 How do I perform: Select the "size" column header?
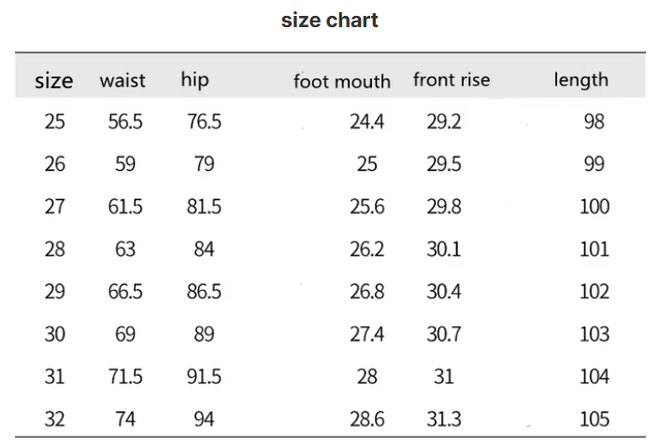[54, 81]
